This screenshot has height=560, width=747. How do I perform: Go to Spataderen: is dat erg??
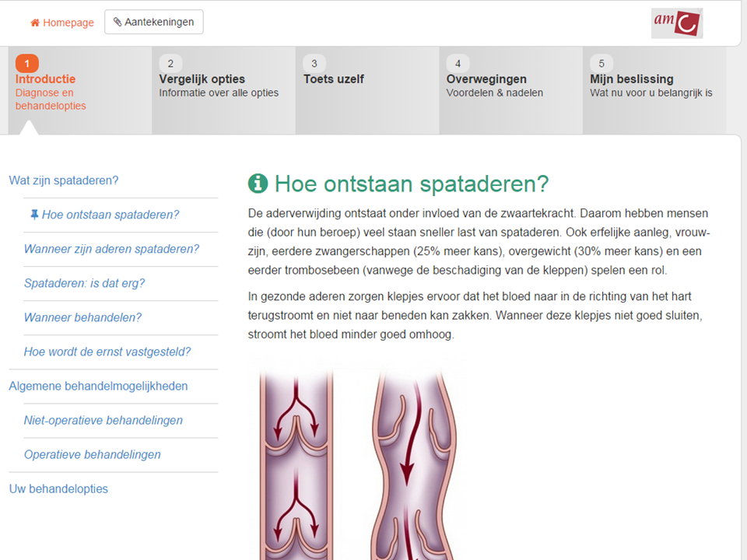click(x=84, y=283)
